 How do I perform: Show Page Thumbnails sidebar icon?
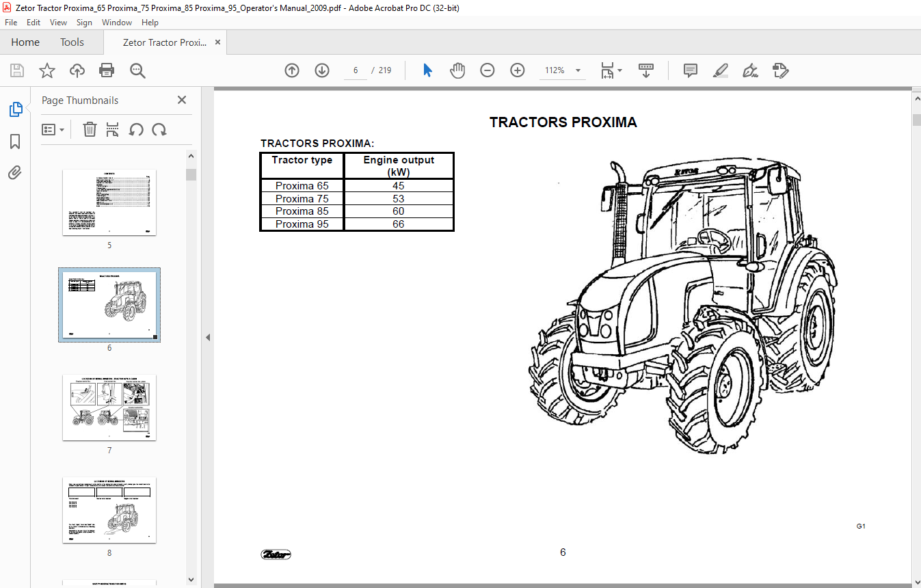pos(15,109)
